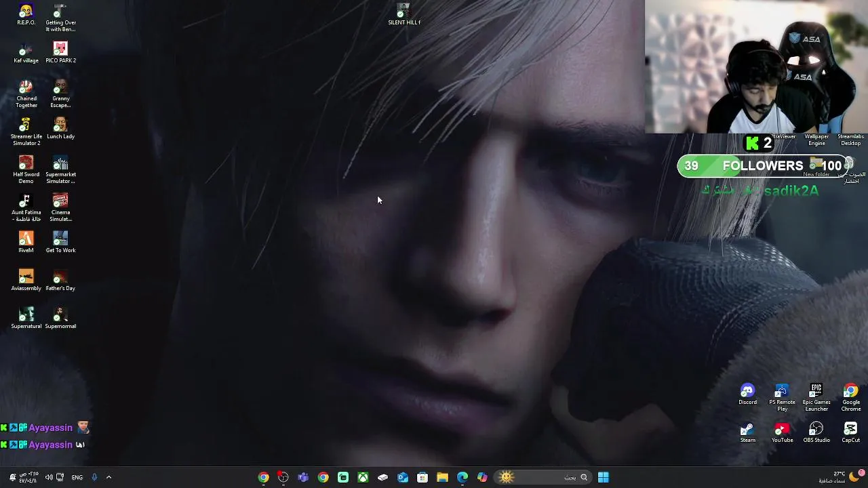Select the Kaf village desktop icon
This screenshot has height=488, width=868.
[x=26, y=53]
